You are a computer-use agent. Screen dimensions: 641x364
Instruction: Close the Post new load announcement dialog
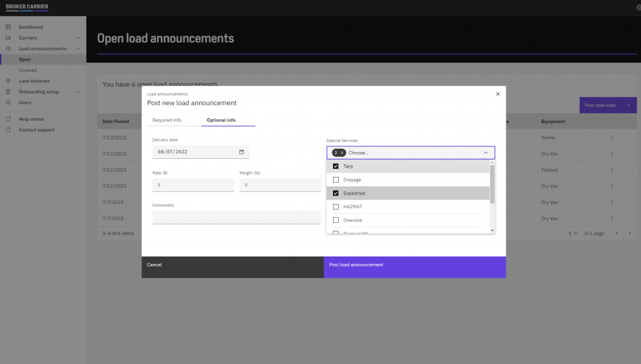pos(498,94)
